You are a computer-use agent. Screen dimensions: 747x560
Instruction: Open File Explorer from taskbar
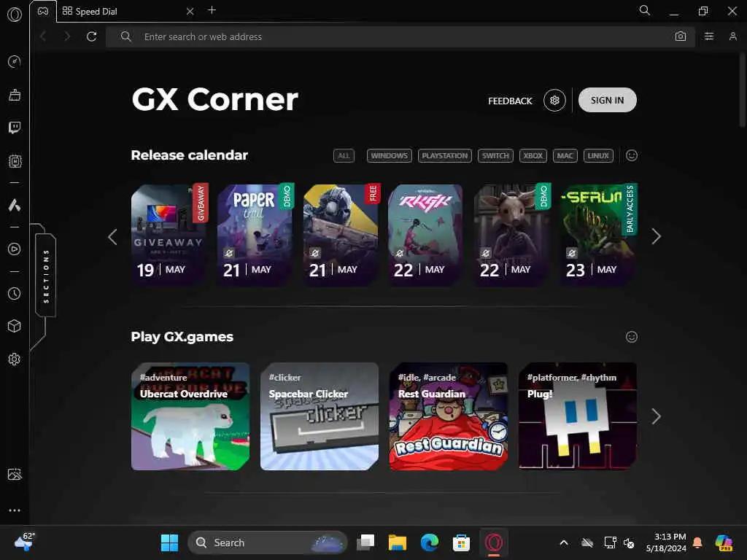pos(397,542)
